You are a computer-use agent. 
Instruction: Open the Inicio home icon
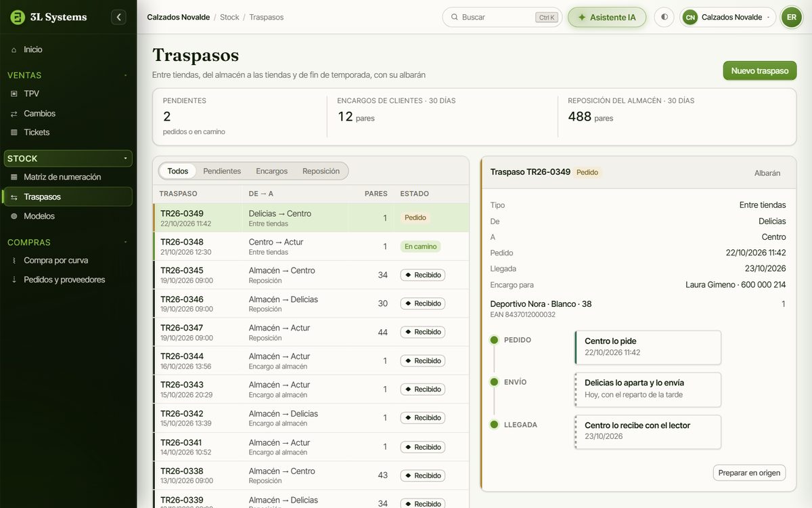pos(14,49)
